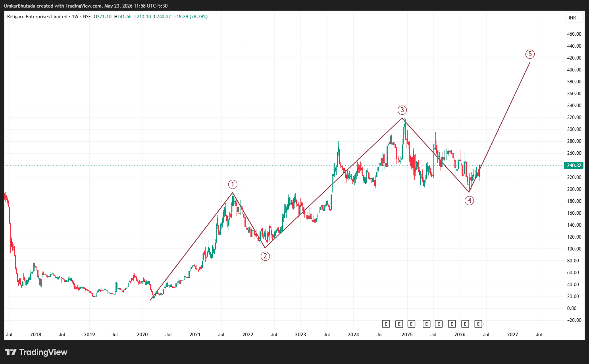Screen dimensions: 589x364
Task: Click the current price tag 240.32
Action: 574,166
